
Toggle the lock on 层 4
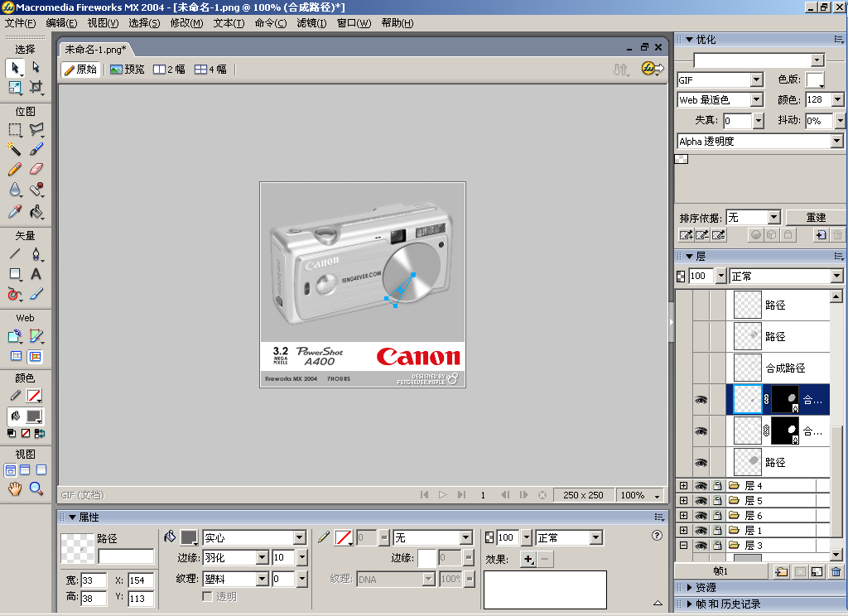[718, 486]
